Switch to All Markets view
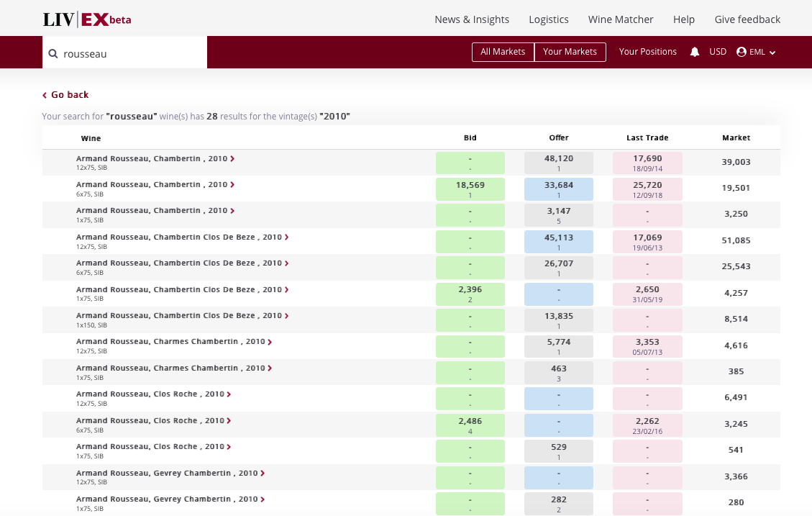The height and width of the screenshot is (516, 812). click(503, 52)
